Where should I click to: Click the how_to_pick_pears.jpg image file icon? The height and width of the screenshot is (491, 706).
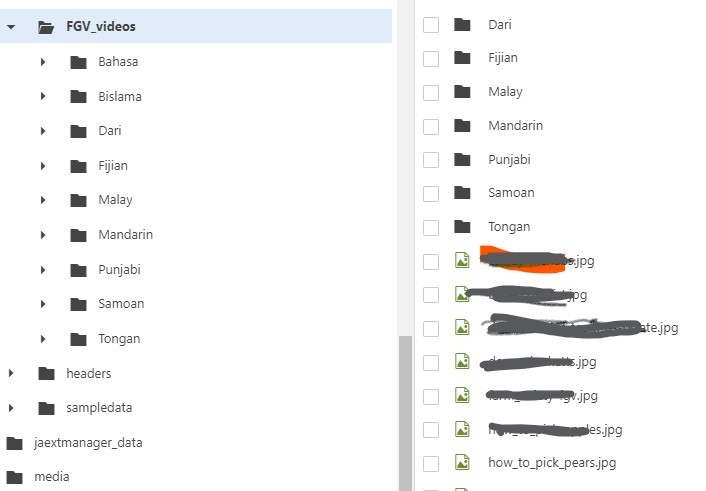[462, 463]
